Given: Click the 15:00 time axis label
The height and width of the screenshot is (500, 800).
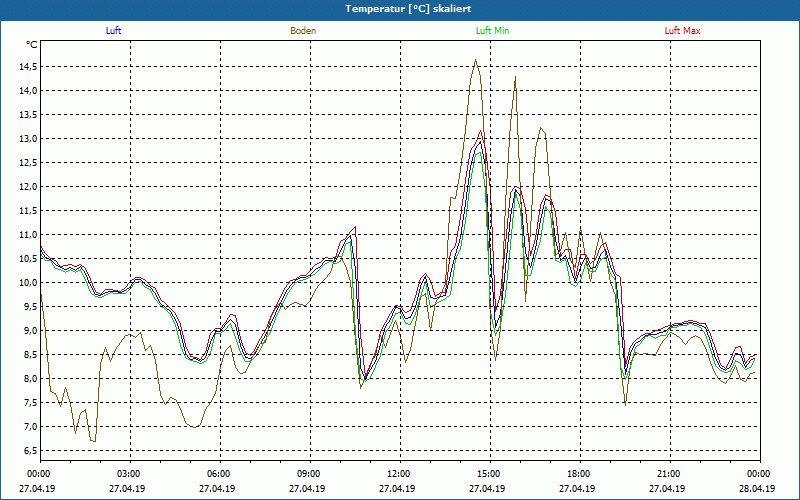Looking at the screenshot, I should [x=487, y=474].
